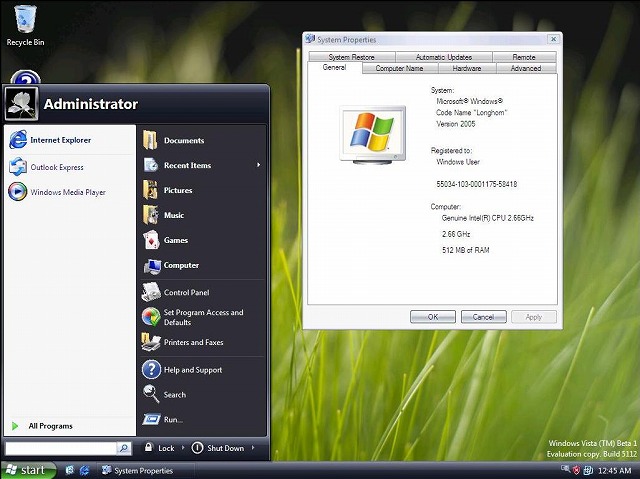Open Control Panel
The width and height of the screenshot is (640, 479).
(x=186, y=292)
